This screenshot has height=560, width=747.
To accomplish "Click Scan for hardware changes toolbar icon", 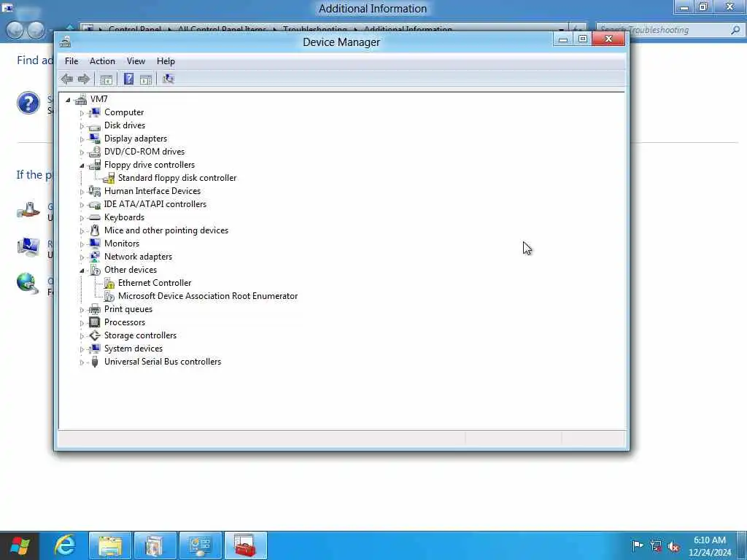I will click(169, 79).
